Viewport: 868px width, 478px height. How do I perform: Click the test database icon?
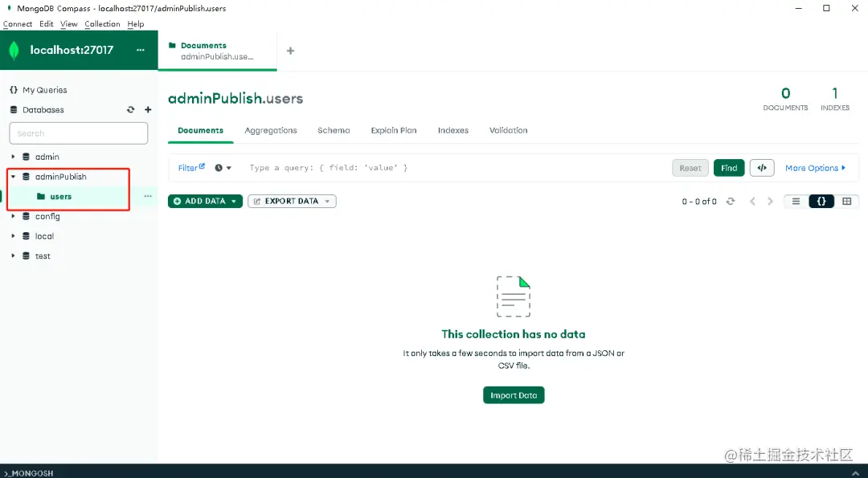26,256
